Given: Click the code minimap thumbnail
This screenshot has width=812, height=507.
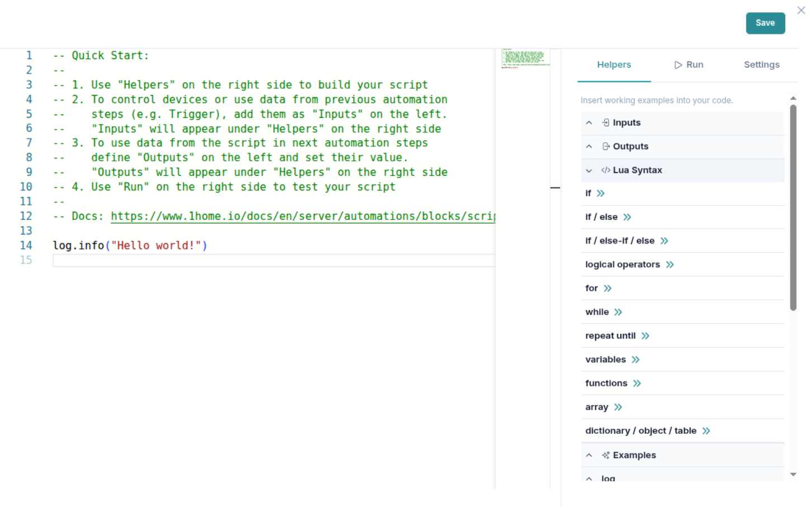Looking at the screenshot, I should [x=525, y=58].
